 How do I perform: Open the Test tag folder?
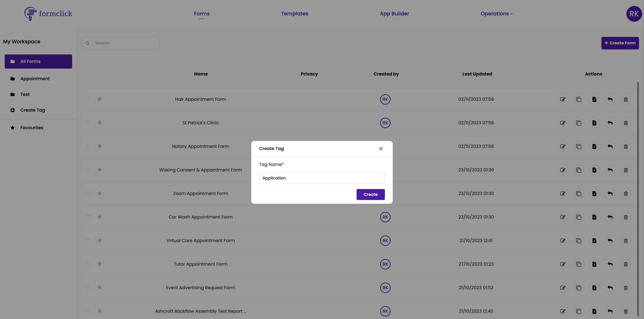[25, 94]
